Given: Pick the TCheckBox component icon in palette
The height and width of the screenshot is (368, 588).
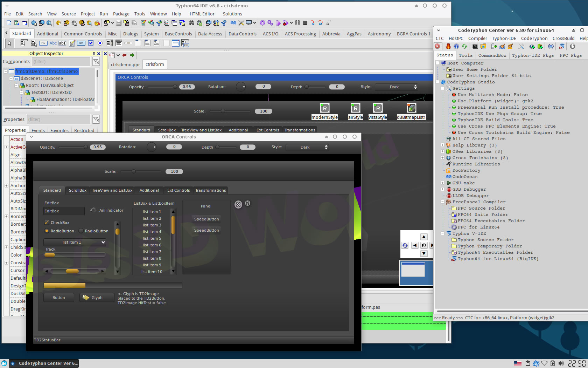Looking at the screenshot, I should click(x=91, y=43).
